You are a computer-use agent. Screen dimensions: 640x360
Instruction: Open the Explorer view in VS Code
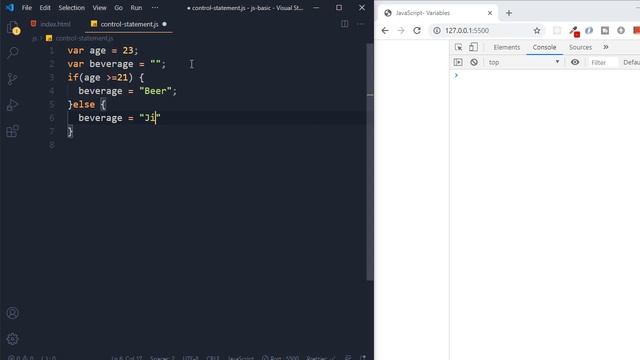[x=13, y=28]
